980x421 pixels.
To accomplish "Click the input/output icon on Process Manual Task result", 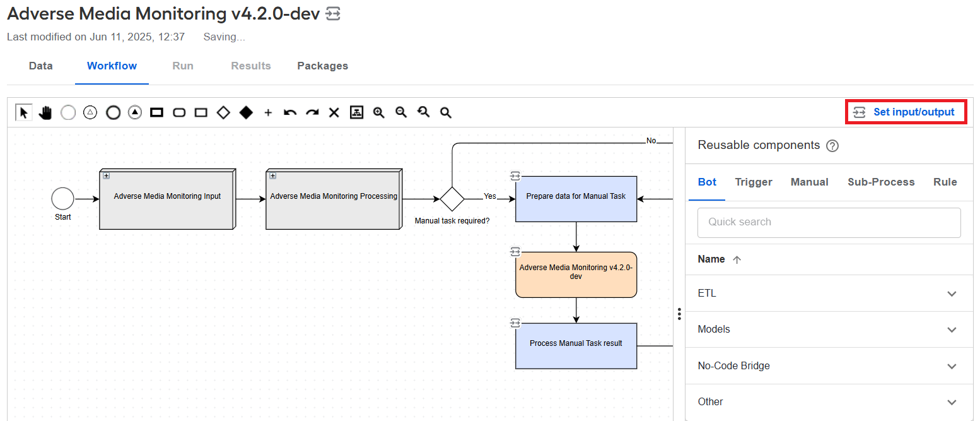I will click(515, 323).
